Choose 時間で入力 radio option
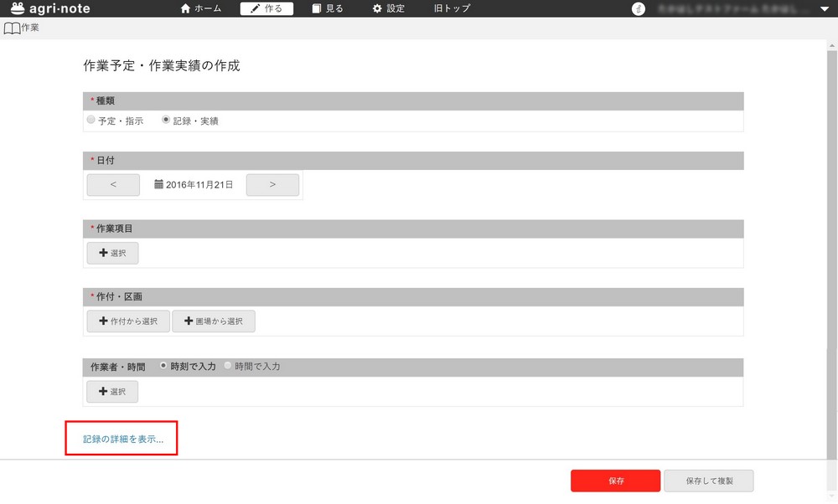The image size is (838, 504). [x=227, y=366]
